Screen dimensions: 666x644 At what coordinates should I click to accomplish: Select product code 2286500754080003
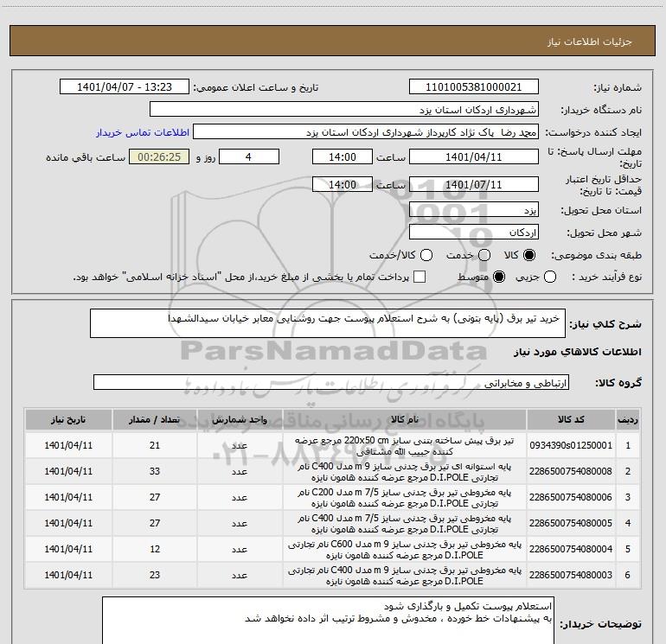[571, 575]
